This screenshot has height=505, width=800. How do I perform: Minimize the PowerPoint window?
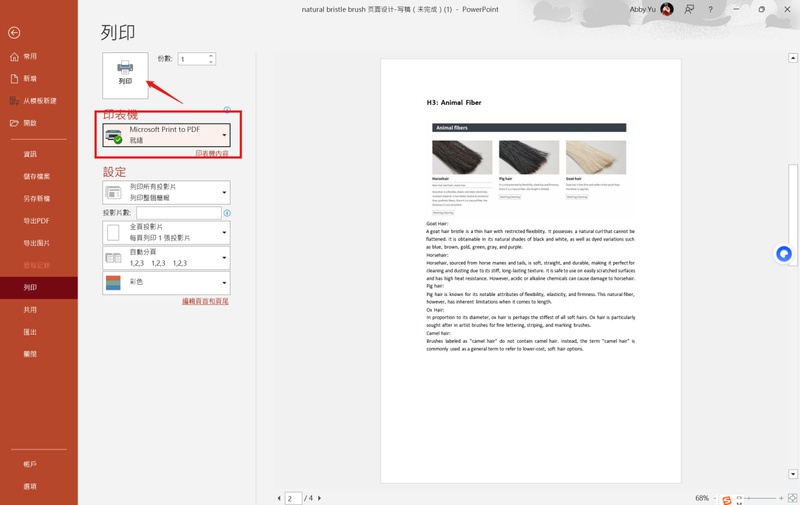(x=736, y=9)
